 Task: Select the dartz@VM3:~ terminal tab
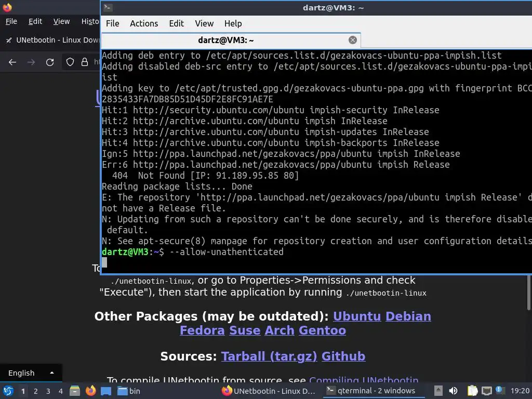pos(231,41)
